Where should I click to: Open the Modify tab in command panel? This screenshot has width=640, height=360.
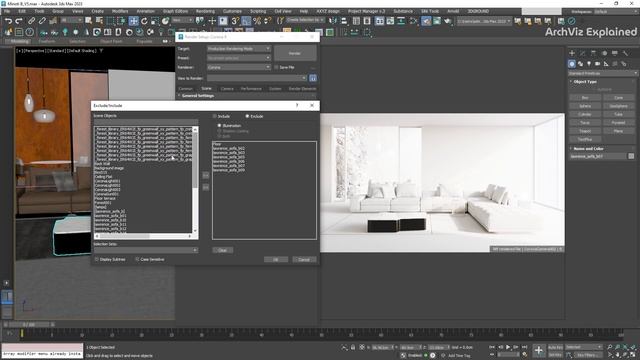(x=582, y=53)
